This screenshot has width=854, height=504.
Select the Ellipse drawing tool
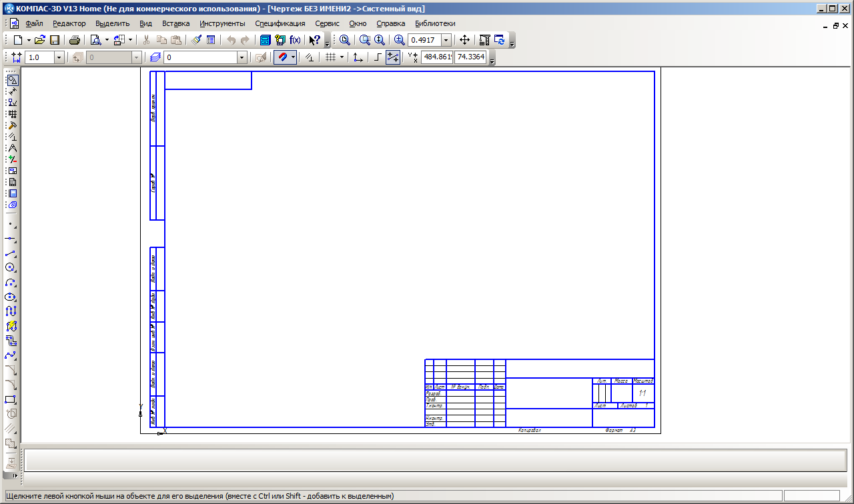tap(11, 297)
